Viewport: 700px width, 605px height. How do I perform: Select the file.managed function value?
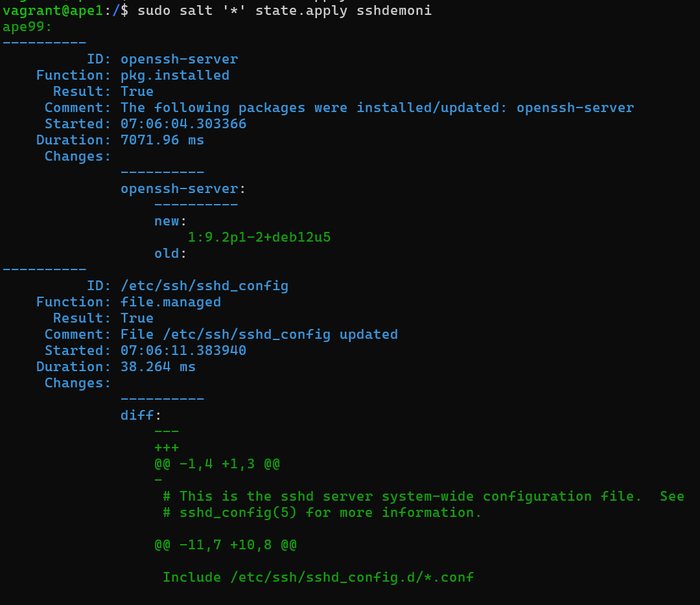tap(170, 302)
